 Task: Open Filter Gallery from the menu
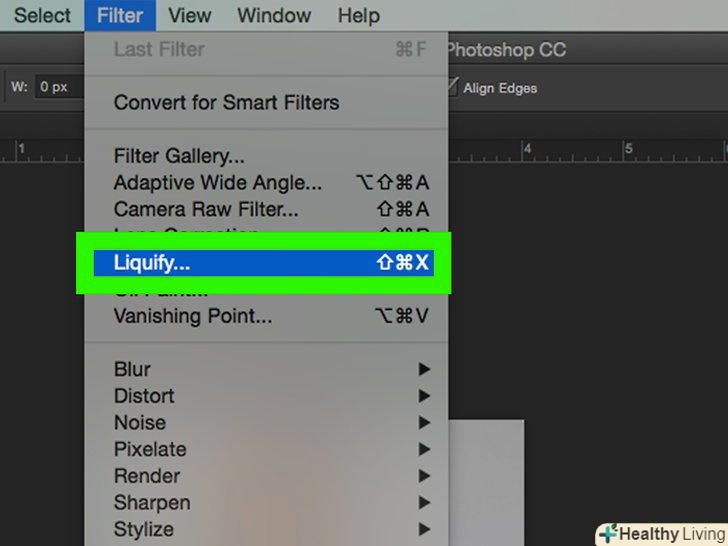[179, 156]
